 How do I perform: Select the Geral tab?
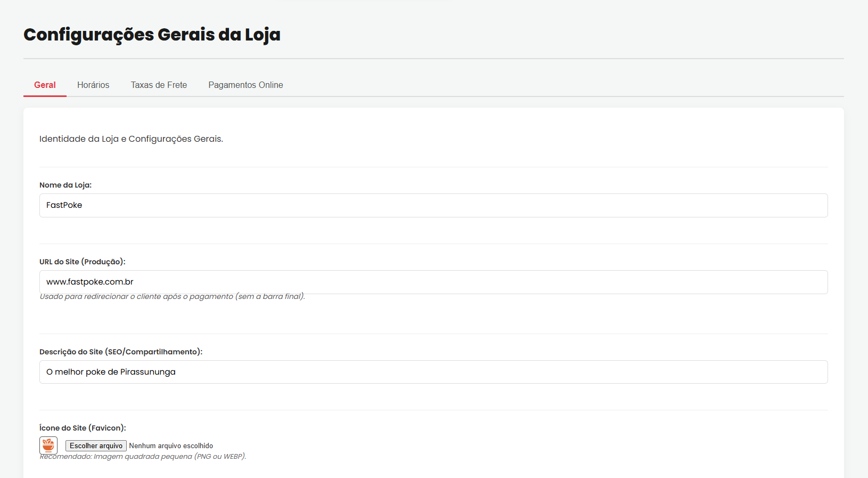pyautogui.click(x=45, y=85)
